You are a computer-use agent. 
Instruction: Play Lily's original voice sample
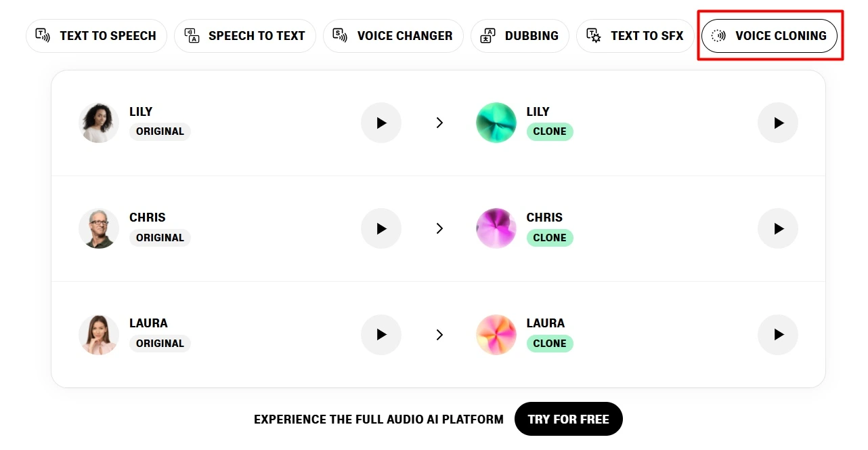click(x=381, y=123)
